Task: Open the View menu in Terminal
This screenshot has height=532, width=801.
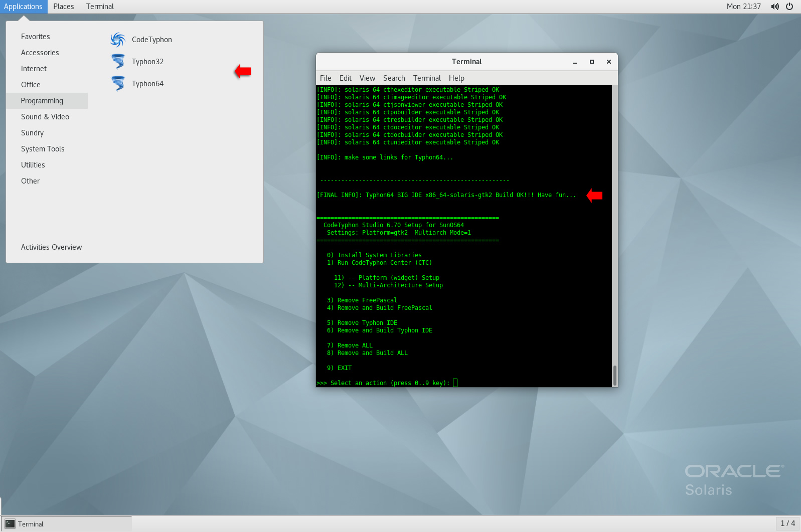Action: coord(367,78)
